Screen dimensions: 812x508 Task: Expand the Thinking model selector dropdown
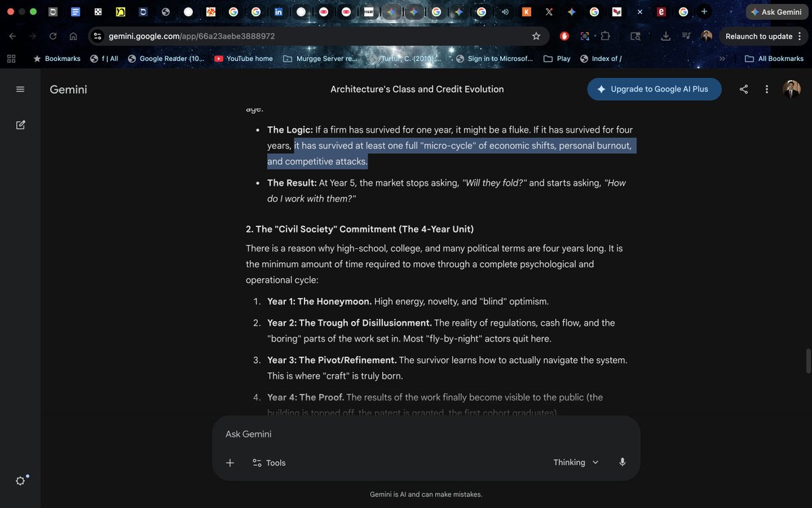point(576,463)
